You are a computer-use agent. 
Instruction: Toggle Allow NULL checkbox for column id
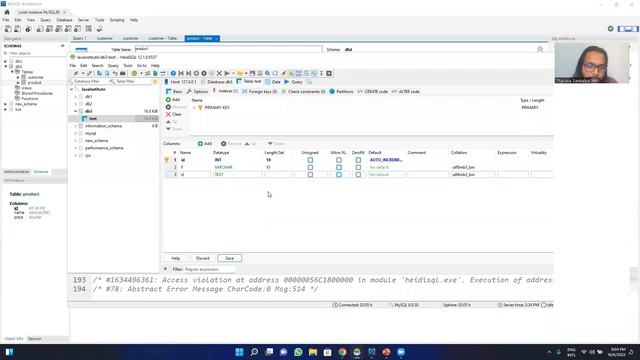coord(339,160)
